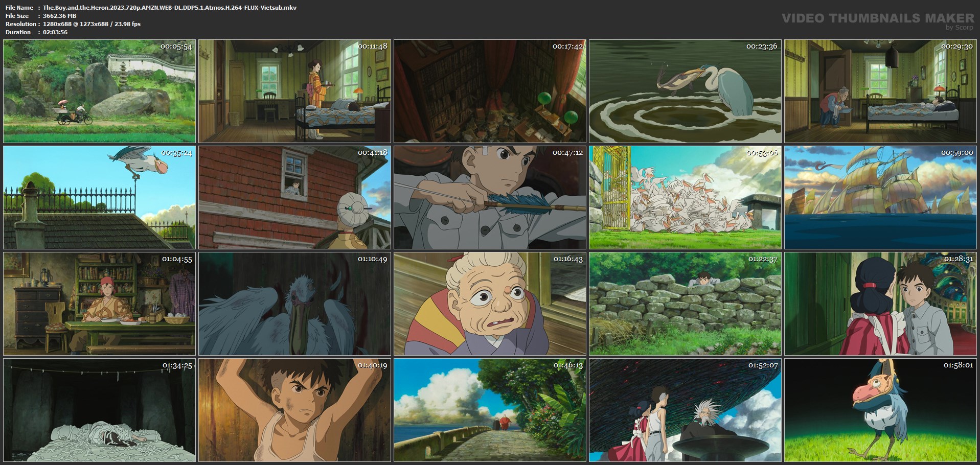
Task: Open the pelicans thumbnail at 00:53:06
Action: click(685, 198)
